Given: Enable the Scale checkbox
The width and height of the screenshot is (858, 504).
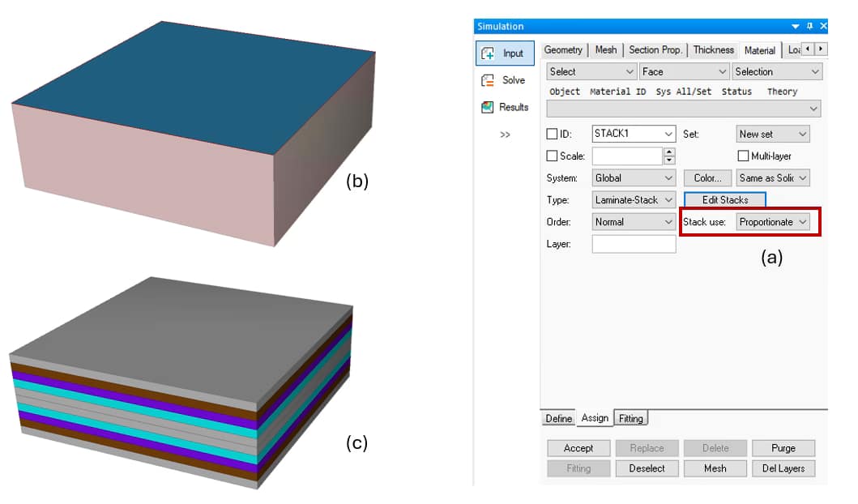Looking at the screenshot, I should (x=553, y=156).
